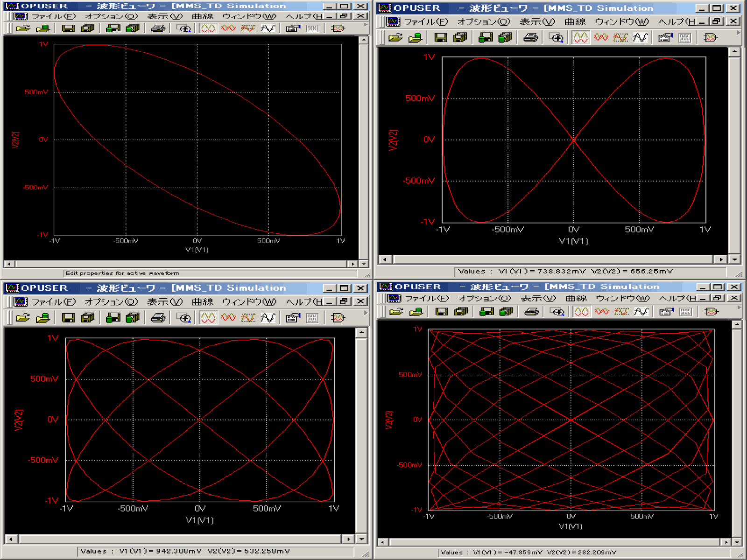This screenshot has width=747, height=560.
Task: Click the open folder icon in the dense Lissajous window
Action: 396,311
